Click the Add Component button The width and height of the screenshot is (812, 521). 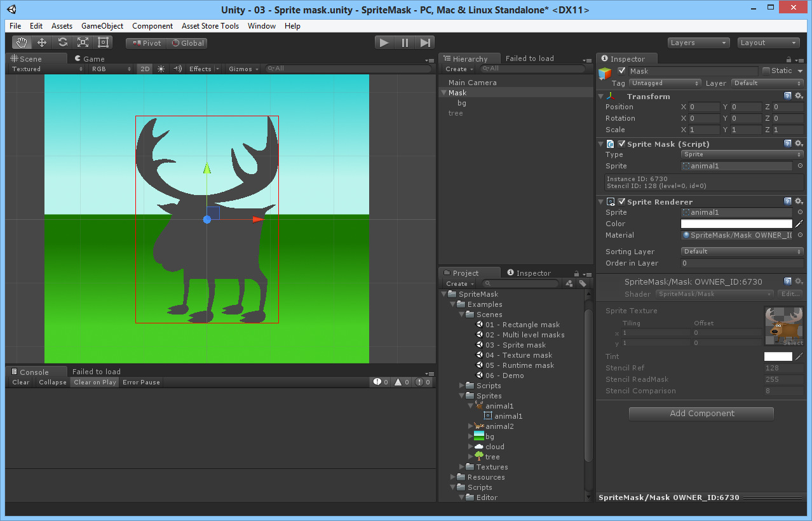pos(701,414)
